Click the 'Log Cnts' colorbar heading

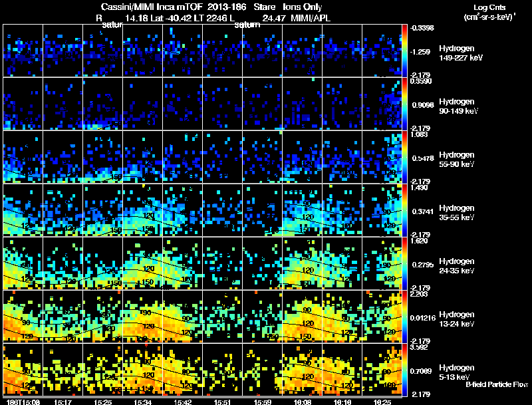coord(489,7)
